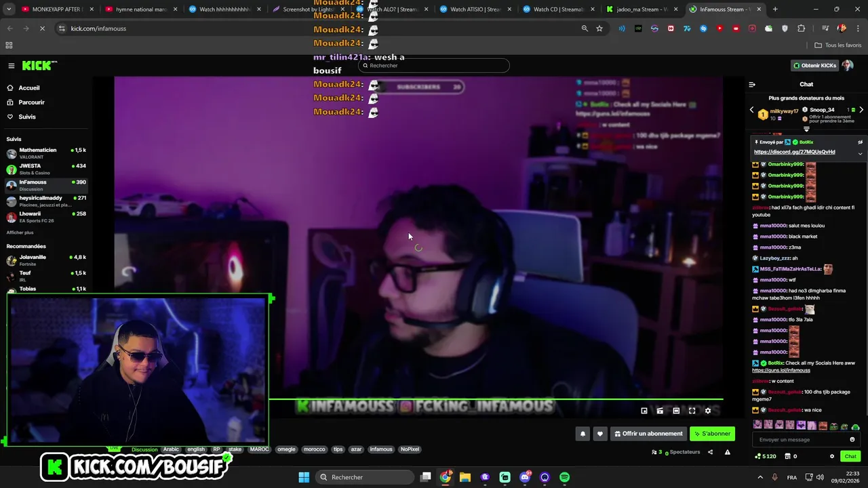Open recommended channel Jolavanille
Screen dimensions: 868x488
click(x=47, y=260)
